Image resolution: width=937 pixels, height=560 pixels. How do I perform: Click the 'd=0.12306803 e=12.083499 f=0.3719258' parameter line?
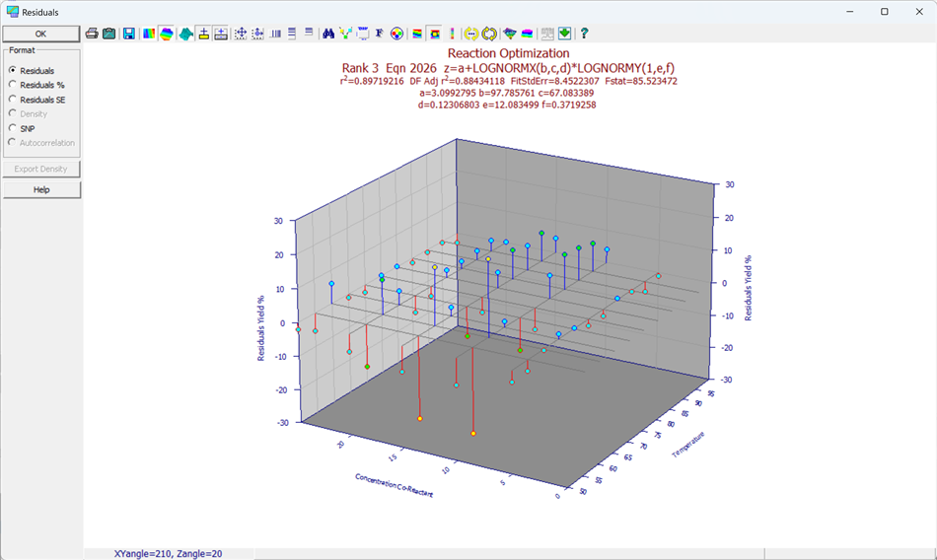tap(507, 105)
